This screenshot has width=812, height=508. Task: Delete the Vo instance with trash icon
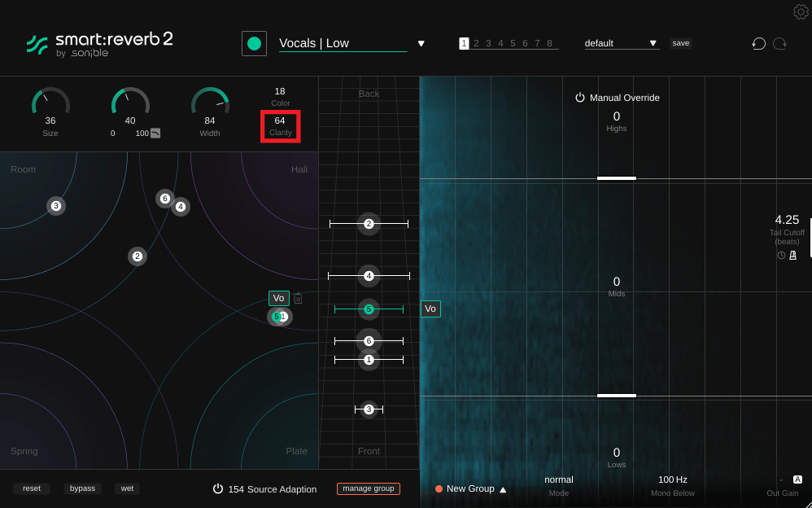[298, 298]
